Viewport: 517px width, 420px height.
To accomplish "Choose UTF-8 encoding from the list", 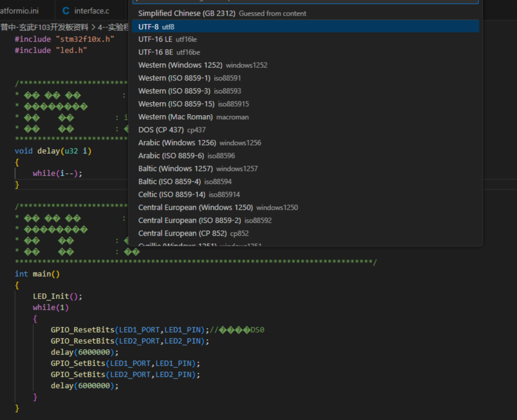I will (x=156, y=26).
